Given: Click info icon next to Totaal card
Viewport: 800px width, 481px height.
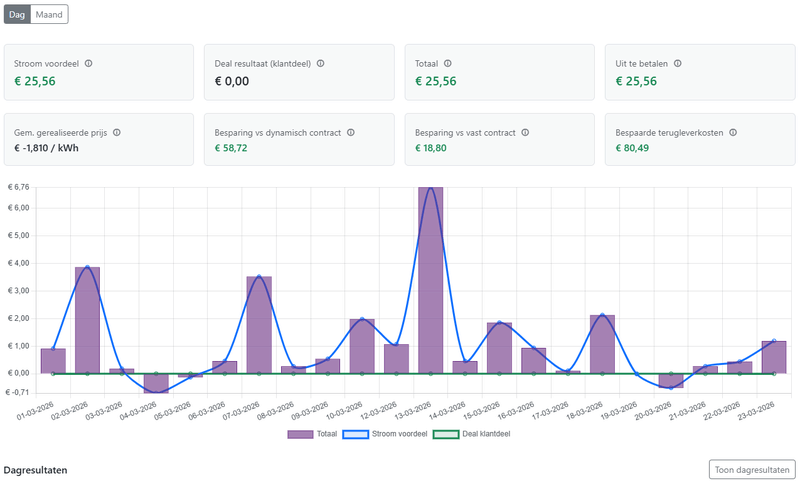Looking at the screenshot, I should [448, 64].
